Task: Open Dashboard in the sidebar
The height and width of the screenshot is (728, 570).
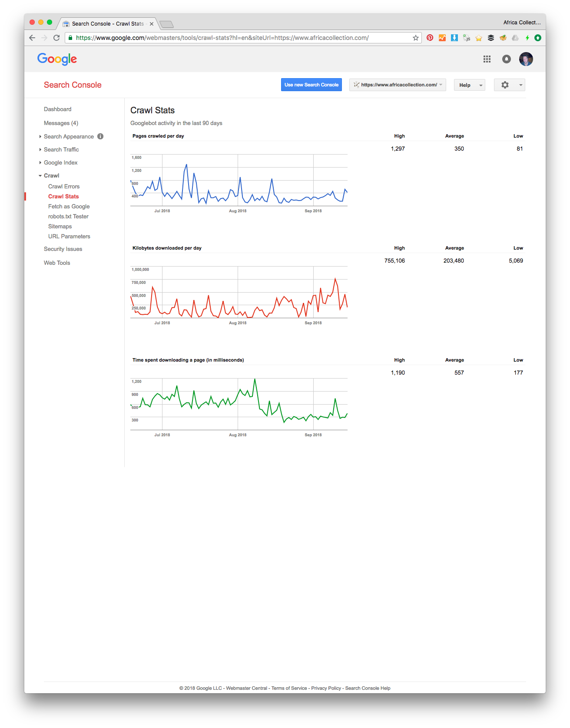Action: pyautogui.click(x=57, y=109)
